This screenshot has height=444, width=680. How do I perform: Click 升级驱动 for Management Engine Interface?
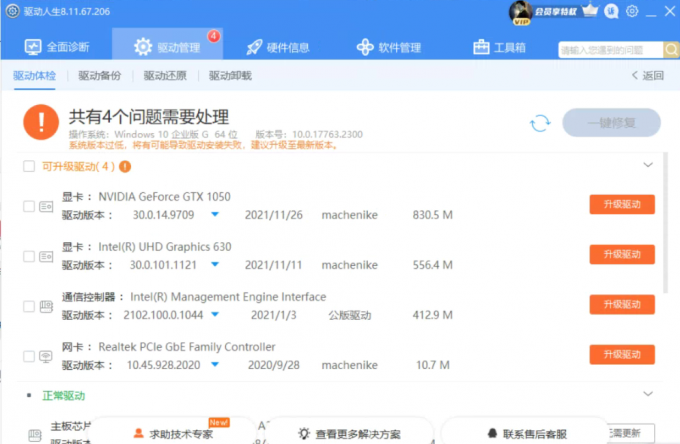[x=622, y=304]
